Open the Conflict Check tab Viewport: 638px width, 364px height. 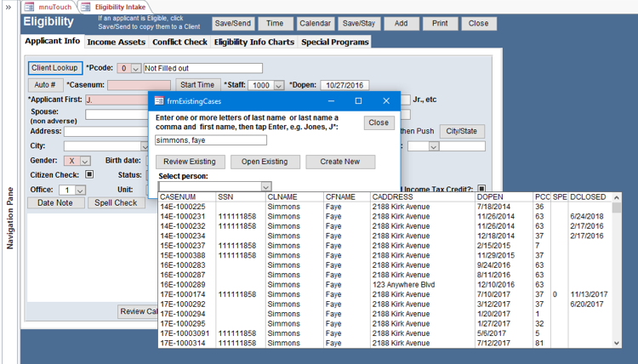179,42
